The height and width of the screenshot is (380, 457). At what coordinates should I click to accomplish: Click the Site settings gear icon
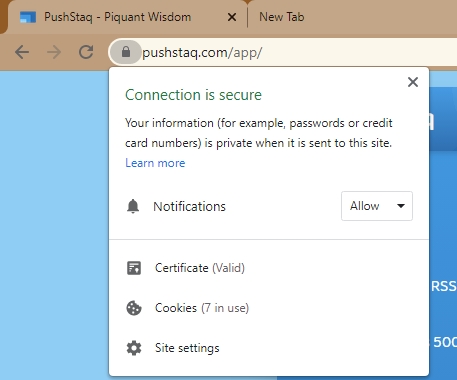[x=134, y=348]
